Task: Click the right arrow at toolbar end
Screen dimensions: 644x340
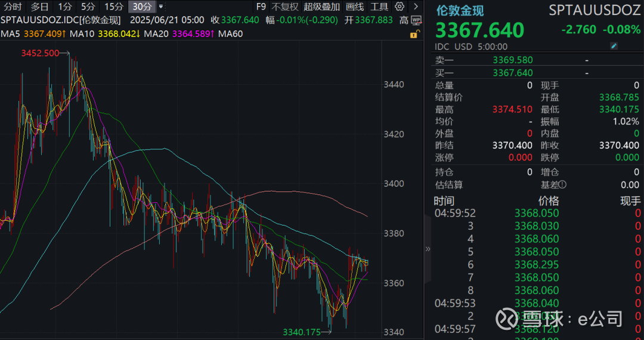Action: click(416, 7)
